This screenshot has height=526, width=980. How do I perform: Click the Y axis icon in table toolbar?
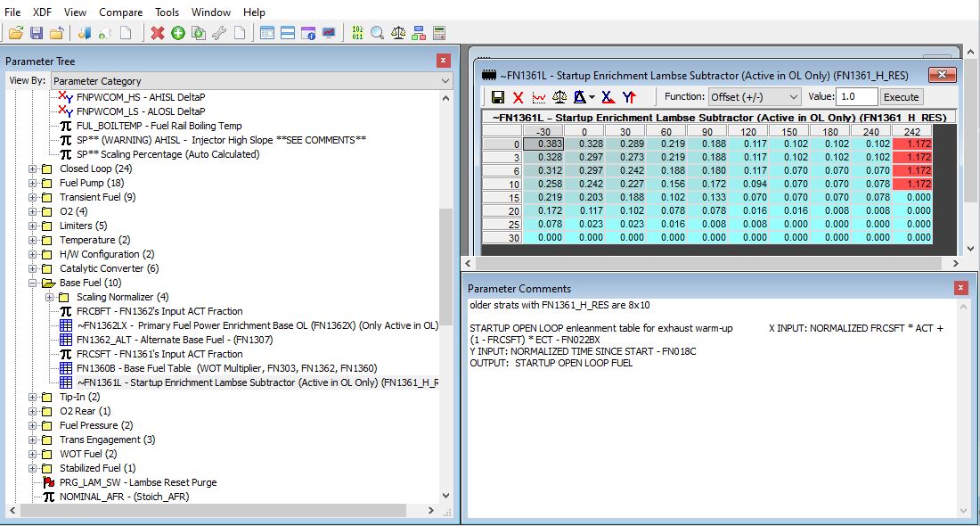tap(629, 96)
